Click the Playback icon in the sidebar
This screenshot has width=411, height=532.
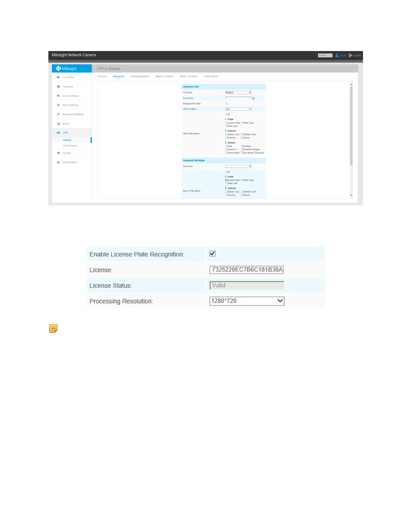click(58, 87)
